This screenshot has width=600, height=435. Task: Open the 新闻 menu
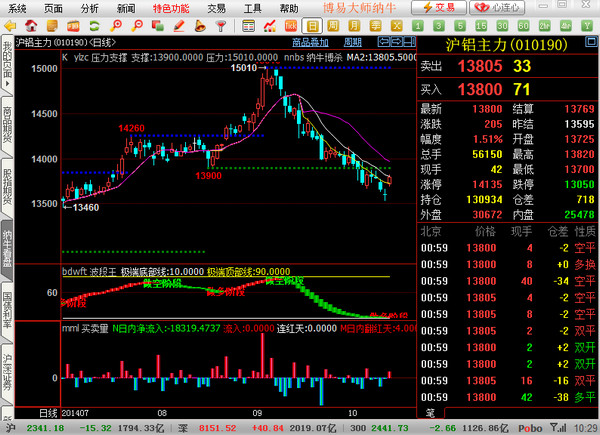(126, 8)
